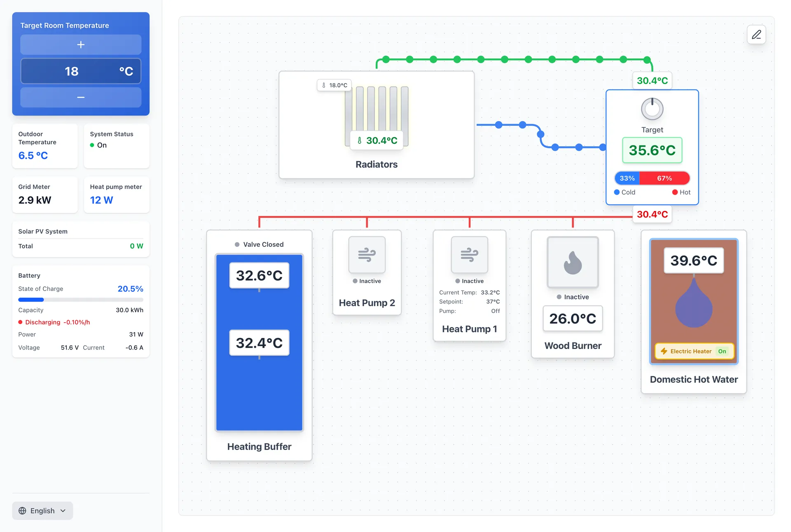This screenshot has width=791, height=532.
Task: Click the red 30.4°C return temperature label
Action: coord(652,214)
